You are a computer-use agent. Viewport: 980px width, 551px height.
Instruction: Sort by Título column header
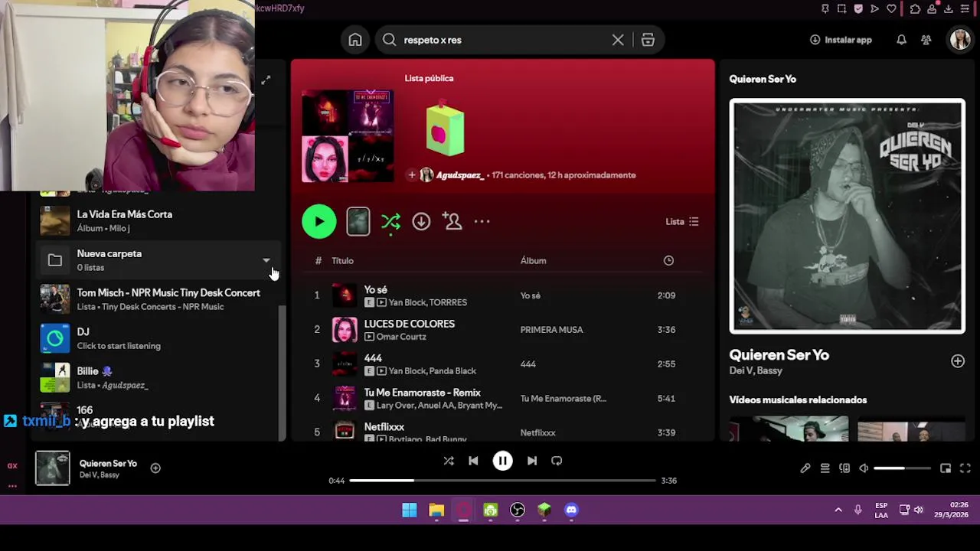click(342, 261)
